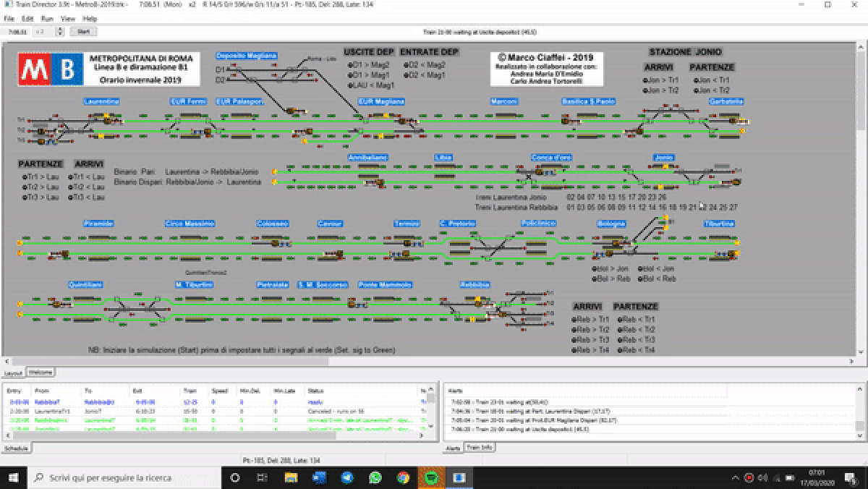Click the speed multiplier spinner arrows
Screen dimensions: 868x489
click(x=60, y=32)
